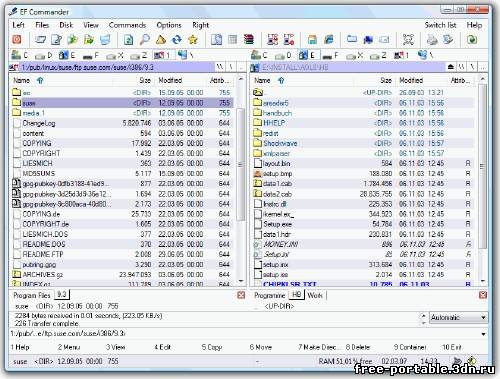This screenshot has width=500, height=379.
Task: Select drive C in left drive bar
Action: 20,55
